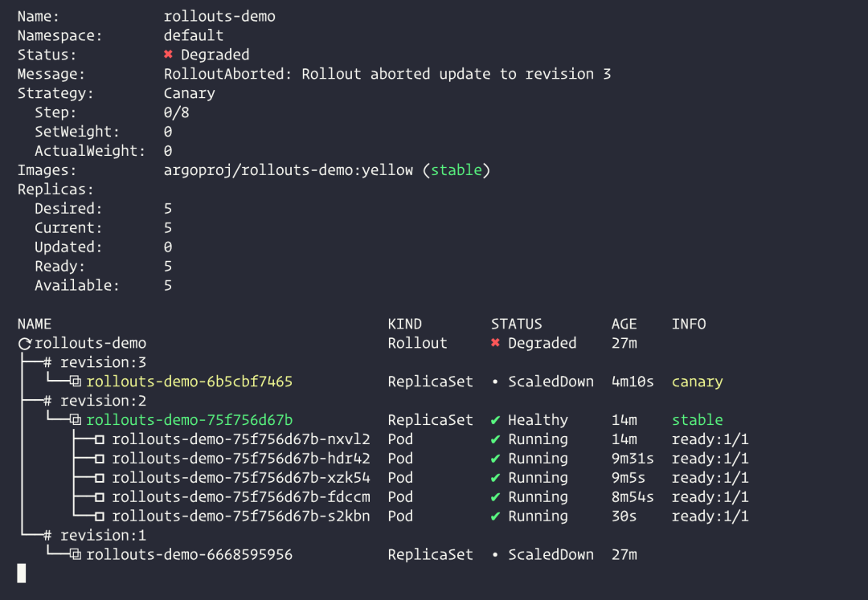Click the pod icon beside rollouts-demo-75f756d67b-s2kbn
Viewport: 868px width, 600px height.
pyautogui.click(x=100, y=516)
